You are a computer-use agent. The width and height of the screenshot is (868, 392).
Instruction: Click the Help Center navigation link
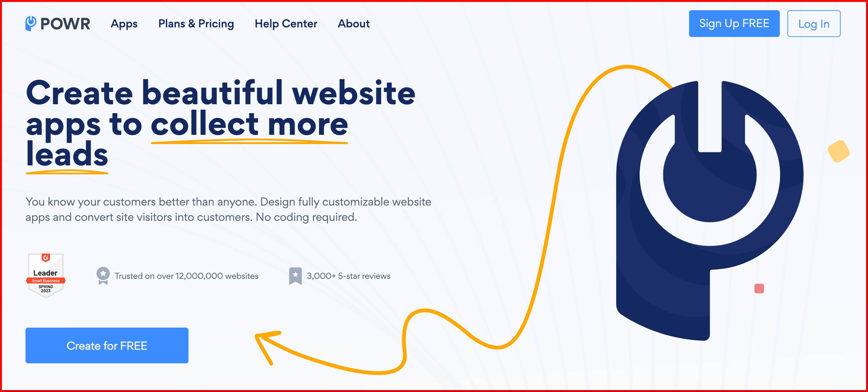[286, 23]
